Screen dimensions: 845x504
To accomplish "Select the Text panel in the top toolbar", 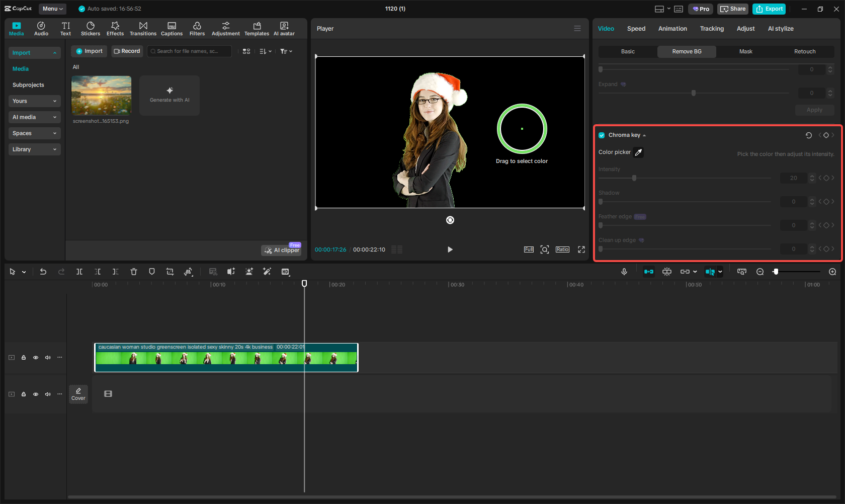I will click(65, 28).
